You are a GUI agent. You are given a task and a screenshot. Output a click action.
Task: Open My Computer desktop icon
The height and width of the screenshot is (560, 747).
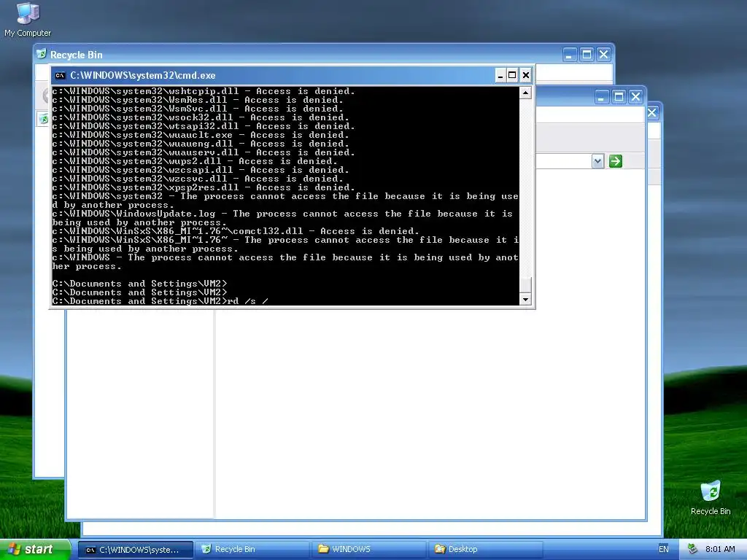[x=28, y=20]
